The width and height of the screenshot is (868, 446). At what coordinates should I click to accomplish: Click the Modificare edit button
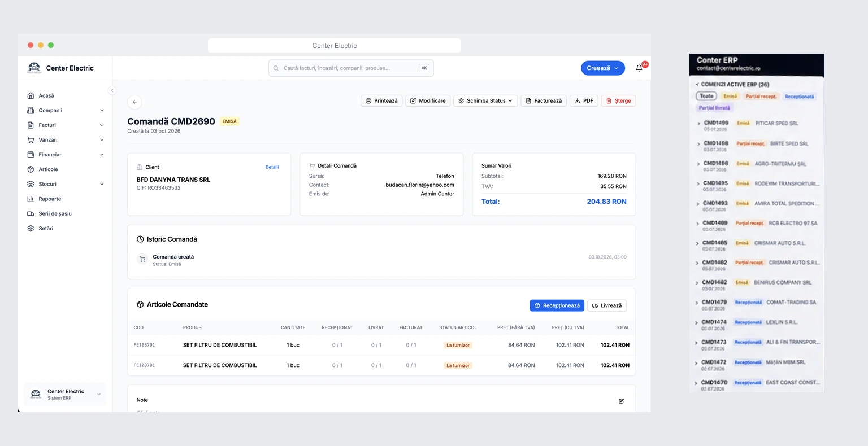coord(428,100)
